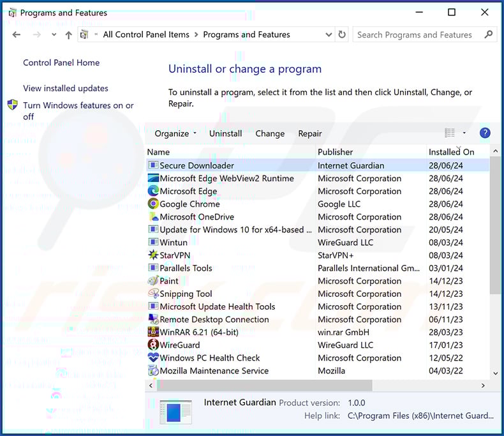The width and height of the screenshot is (504, 436).
Task: Click the scroll left arrow button
Action: tap(151, 385)
